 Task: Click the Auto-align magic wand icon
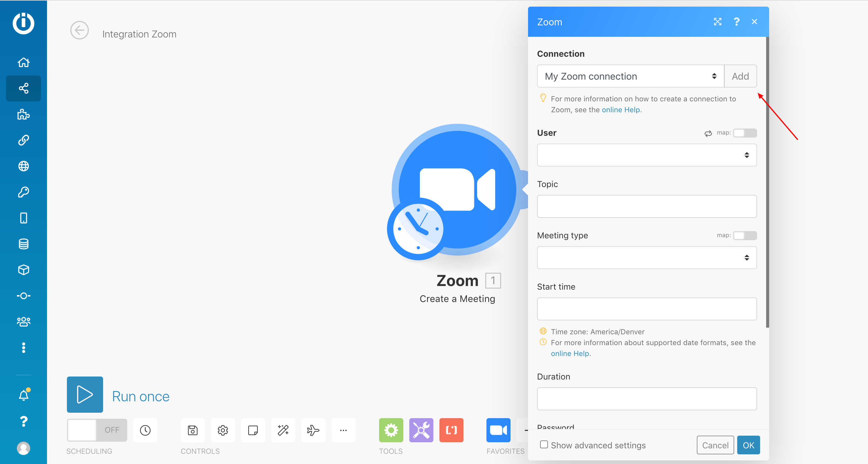tap(283, 430)
